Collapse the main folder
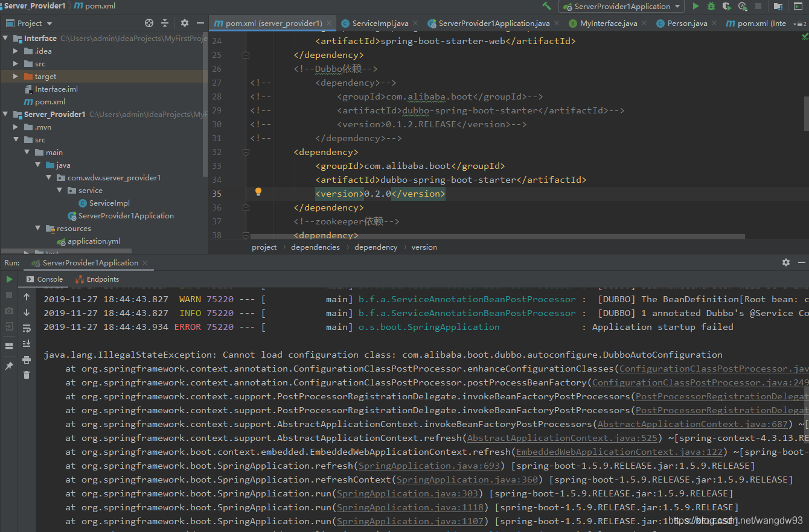The image size is (809, 532). (27, 152)
